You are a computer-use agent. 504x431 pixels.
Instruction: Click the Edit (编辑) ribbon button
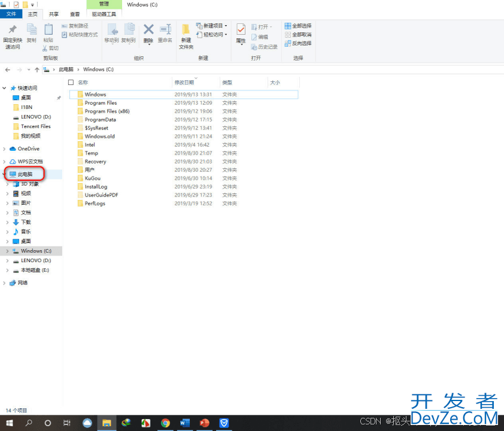point(260,37)
